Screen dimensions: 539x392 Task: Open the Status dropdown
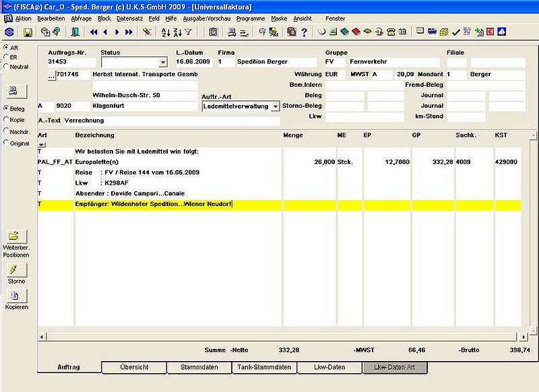(x=163, y=63)
